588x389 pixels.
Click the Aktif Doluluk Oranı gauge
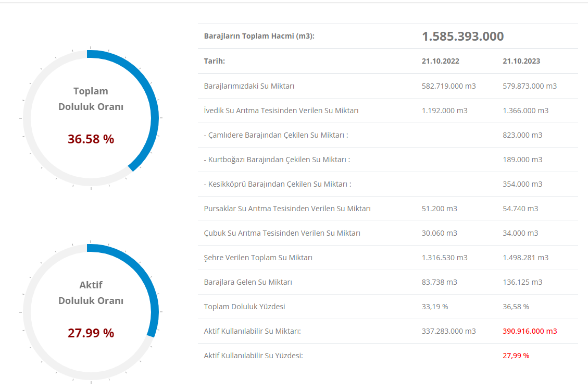(x=91, y=312)
